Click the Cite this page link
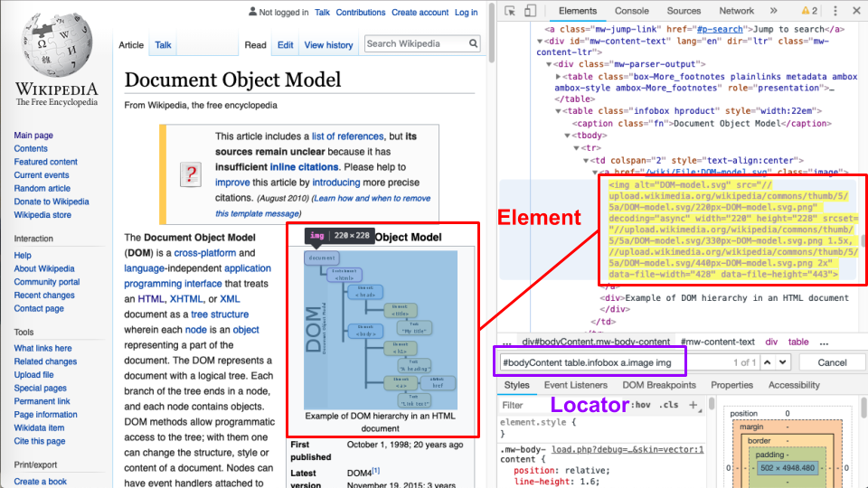The height and width of the screenshot is (488, 868). [39, 441]
